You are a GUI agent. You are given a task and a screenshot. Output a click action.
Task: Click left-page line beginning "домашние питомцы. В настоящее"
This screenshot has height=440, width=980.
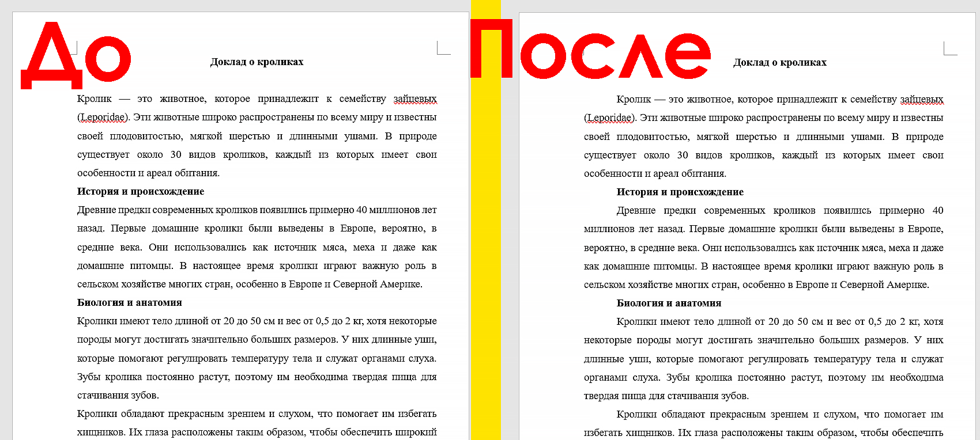257,265
